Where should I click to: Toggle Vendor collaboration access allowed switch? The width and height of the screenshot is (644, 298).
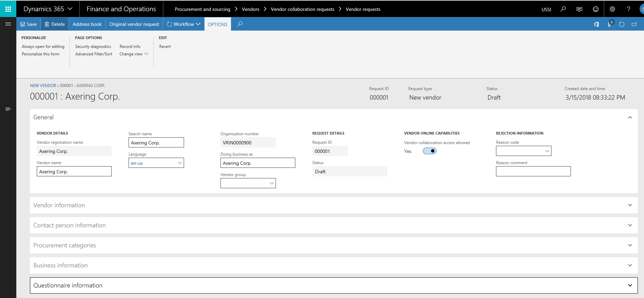pos(429,151)
